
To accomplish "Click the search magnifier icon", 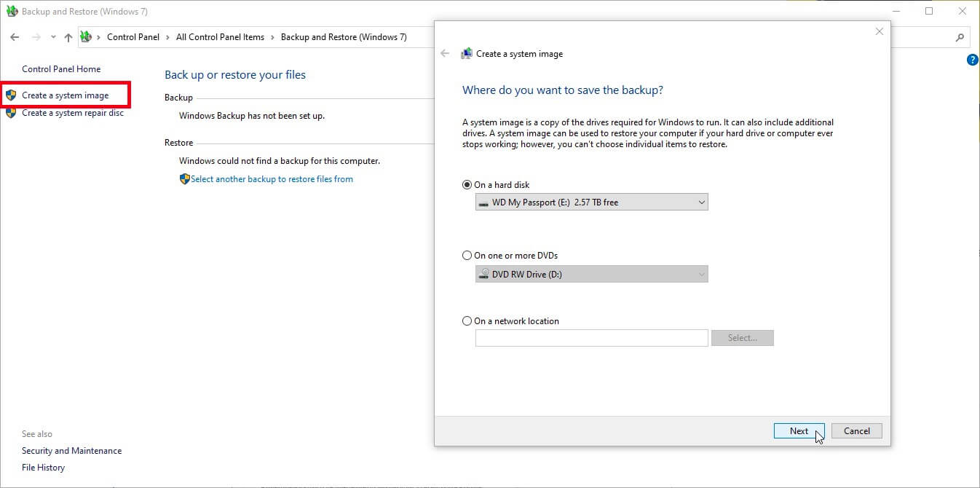I will point(959,36).
